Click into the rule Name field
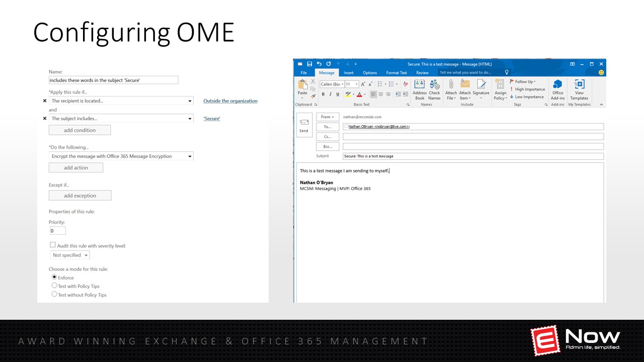Image resolution: width=644 pixels, height=362 pixels. (x=114, y=80)
